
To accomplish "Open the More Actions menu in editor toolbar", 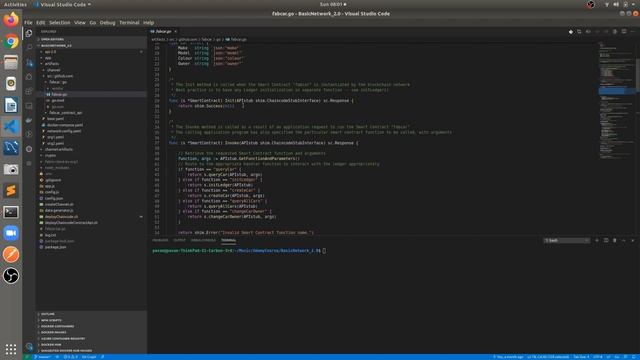I will [x=633, y=31].
